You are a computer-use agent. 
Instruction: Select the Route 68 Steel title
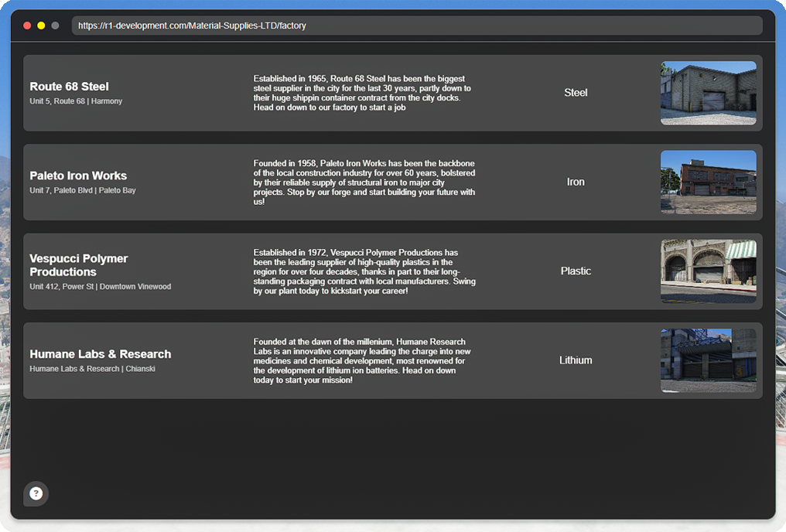tap(69, 87)
